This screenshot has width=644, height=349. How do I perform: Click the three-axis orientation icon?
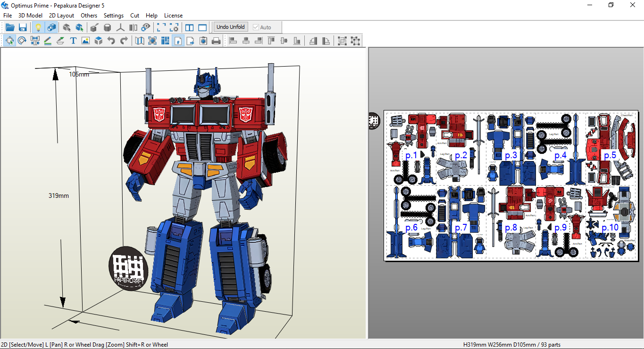coord(120,27)
